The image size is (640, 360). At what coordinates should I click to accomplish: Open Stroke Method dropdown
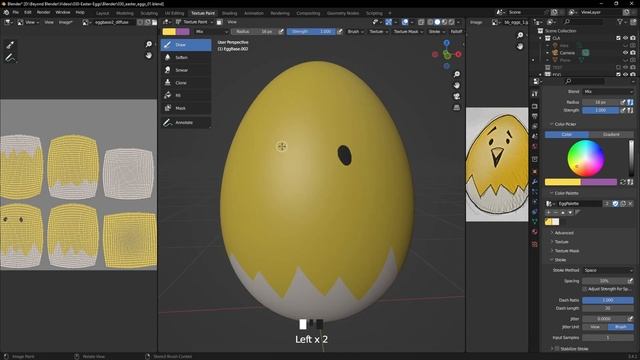tap(608, 270)
